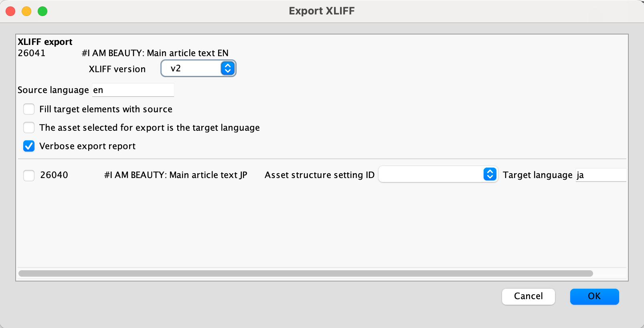This screenshot has height=328, width=644.
Task: Click the asset ID 26041 label
Action: [x=32, y=53]
